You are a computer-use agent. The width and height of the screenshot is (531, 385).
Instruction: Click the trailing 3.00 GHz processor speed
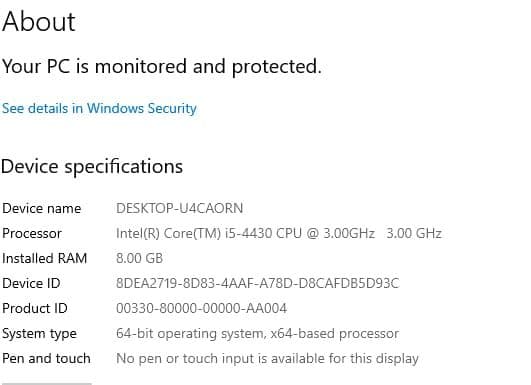pos(414,233)
